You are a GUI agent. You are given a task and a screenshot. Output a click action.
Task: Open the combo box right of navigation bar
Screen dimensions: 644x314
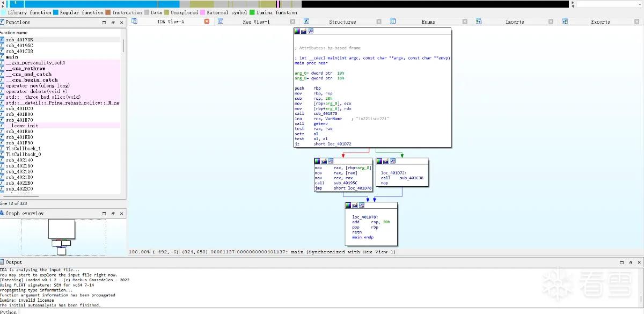[x=610, y=4]
